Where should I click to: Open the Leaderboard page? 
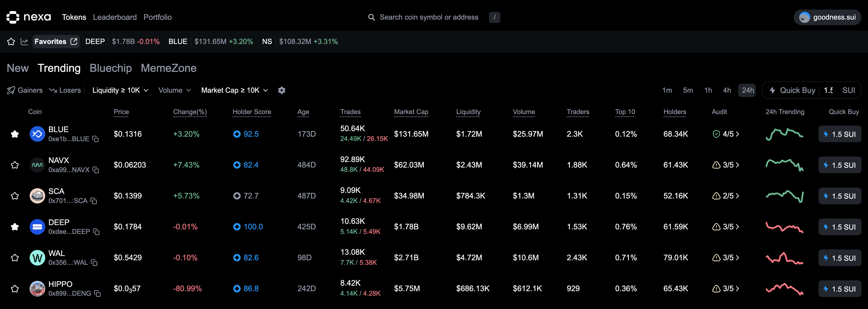(x=115, y=17)
